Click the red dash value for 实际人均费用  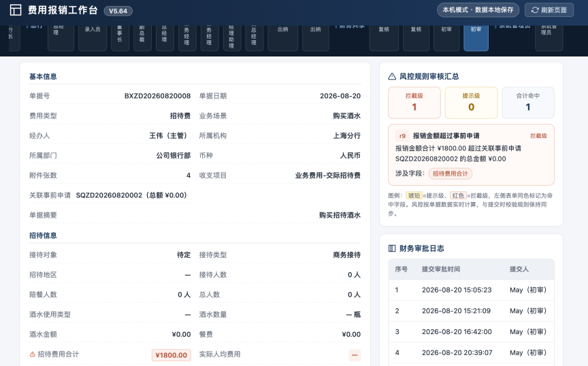355,355
